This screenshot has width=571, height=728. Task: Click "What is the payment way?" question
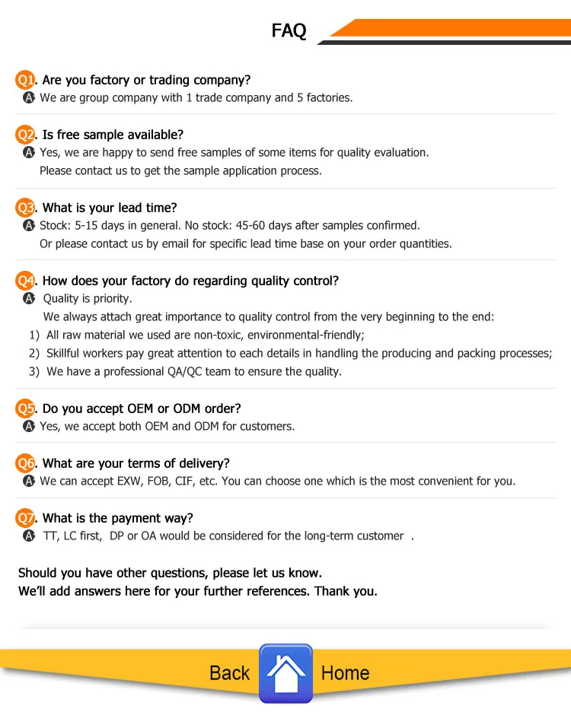click(x=118, y=518)
